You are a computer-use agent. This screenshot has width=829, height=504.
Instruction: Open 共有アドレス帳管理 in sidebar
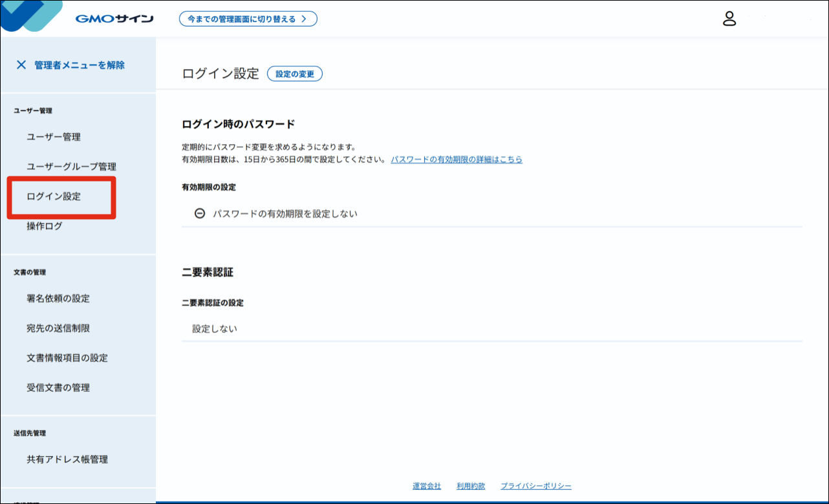[67, 459]
